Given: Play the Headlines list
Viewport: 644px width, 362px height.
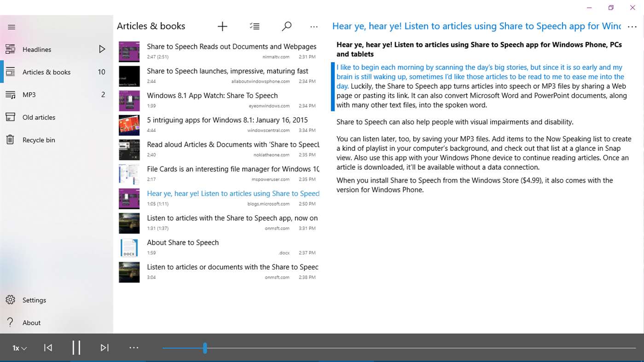Looking at the screenshot, I should click(x=102, y=49).
